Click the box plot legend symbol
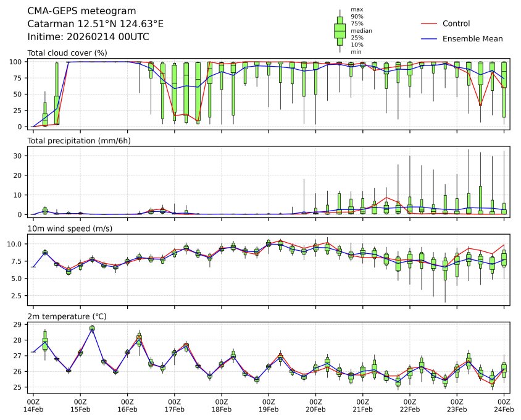521x420 pixels. pos(340,30)
